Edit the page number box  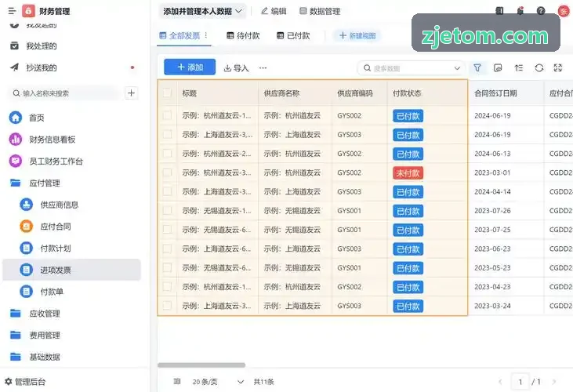(x=520, y=382)
